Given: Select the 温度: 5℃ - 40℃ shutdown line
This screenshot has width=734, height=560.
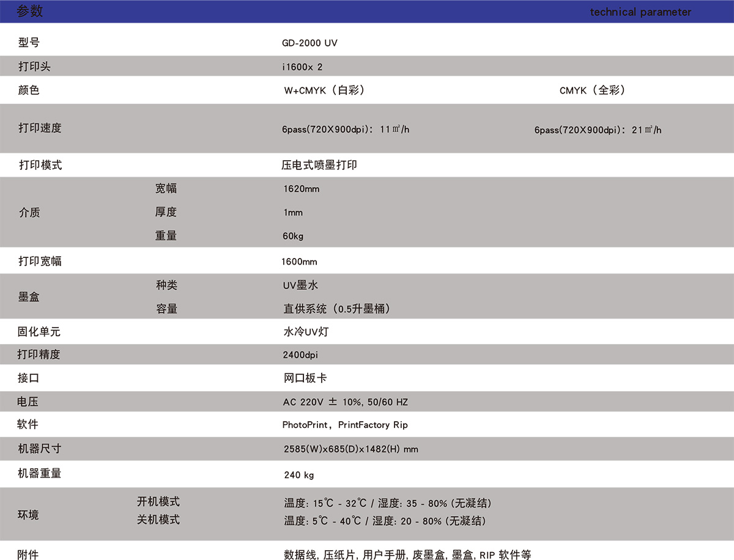Looking at the screenshot, I should tap(385, 521).
